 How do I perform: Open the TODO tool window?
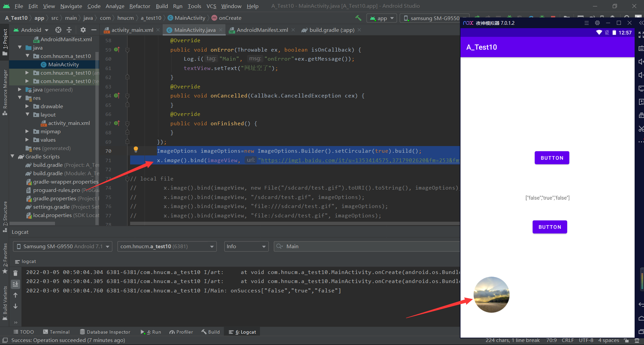[x=24, y=332]
